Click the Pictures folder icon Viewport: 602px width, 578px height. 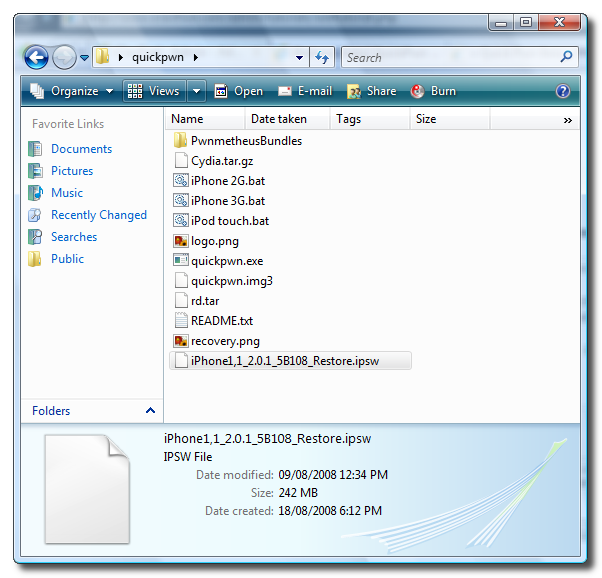point(35,171)
